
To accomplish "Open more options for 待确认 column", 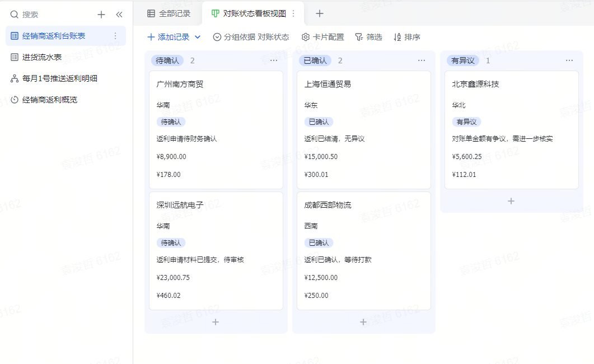I will (274, 60).
